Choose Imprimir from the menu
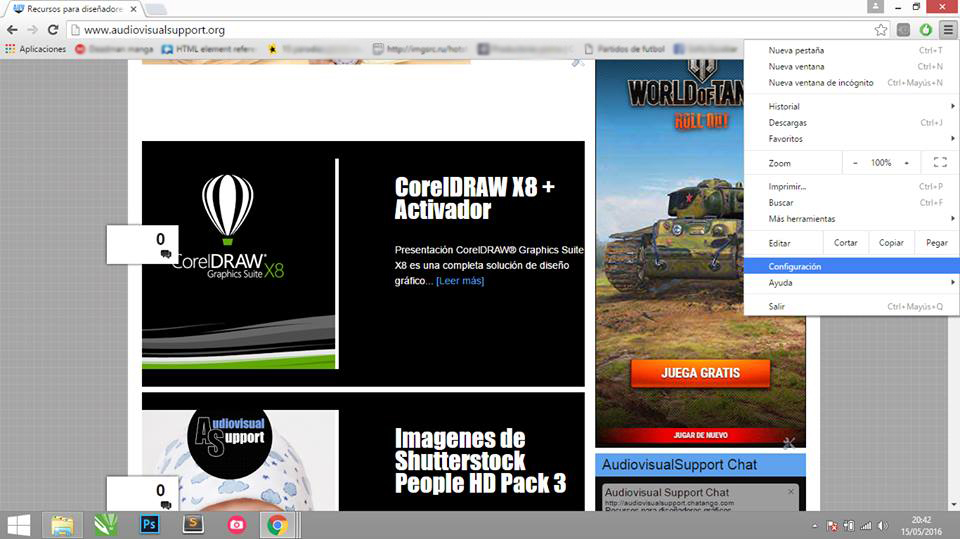Viewport: 960px width, 539px height. pos(852,187)
